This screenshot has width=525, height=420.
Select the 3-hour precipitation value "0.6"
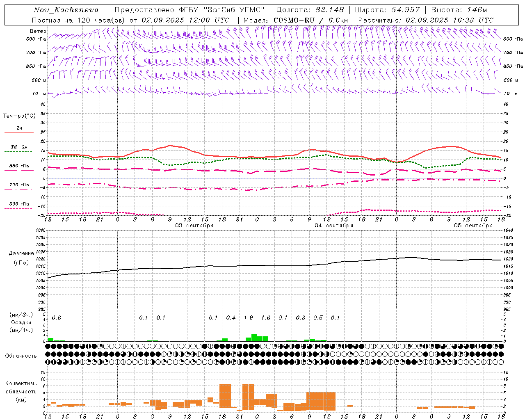(57, 318)
